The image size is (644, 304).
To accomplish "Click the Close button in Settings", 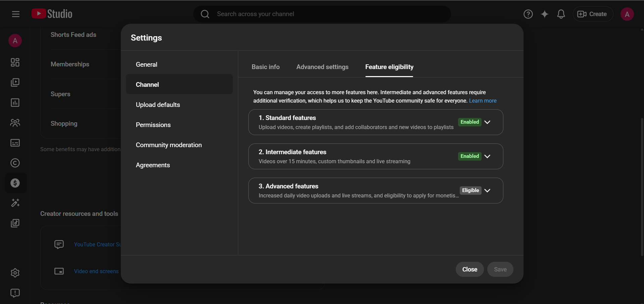I will 469,269.
